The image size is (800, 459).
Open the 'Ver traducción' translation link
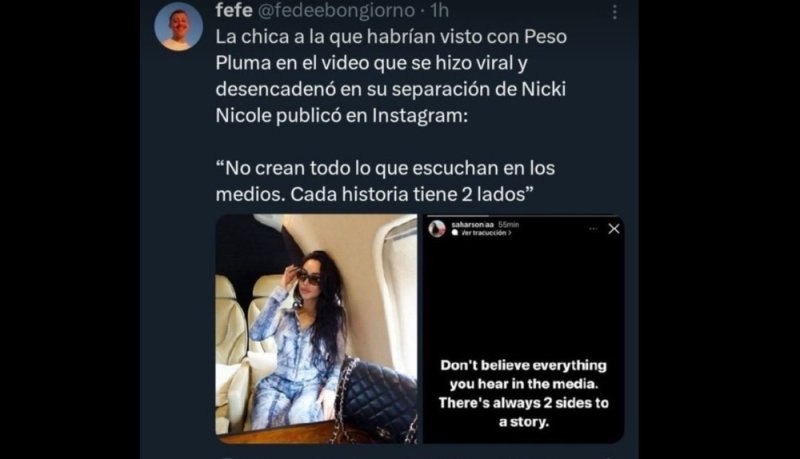[483, 233]
